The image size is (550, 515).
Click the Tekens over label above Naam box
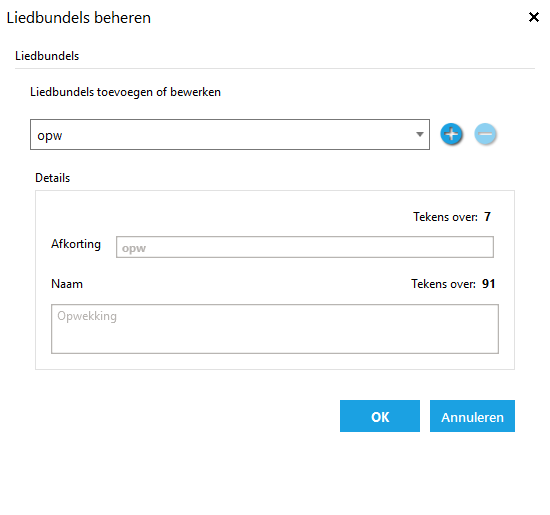tap(443, 284)
